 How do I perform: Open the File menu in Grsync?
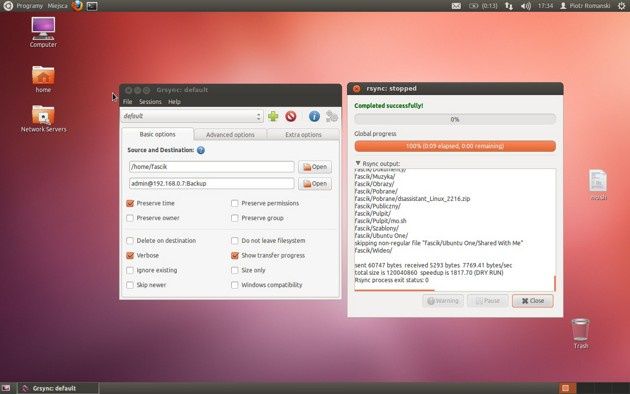coord(127,102)
